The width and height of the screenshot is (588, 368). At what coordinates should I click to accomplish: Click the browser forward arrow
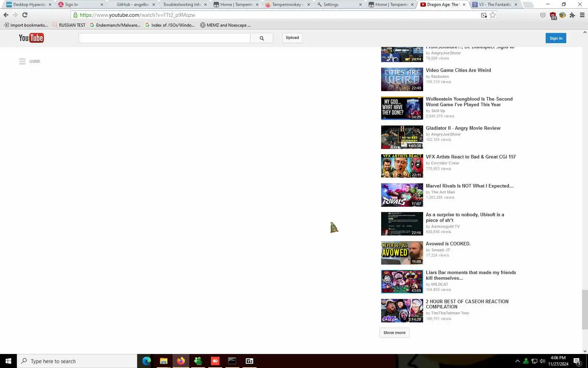(x=15, y=15)
